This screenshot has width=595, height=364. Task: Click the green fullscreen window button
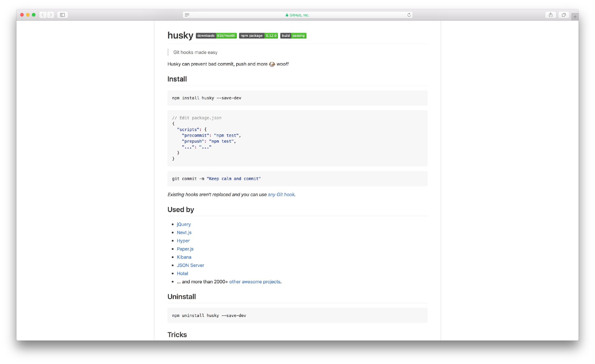pos(34,15)
